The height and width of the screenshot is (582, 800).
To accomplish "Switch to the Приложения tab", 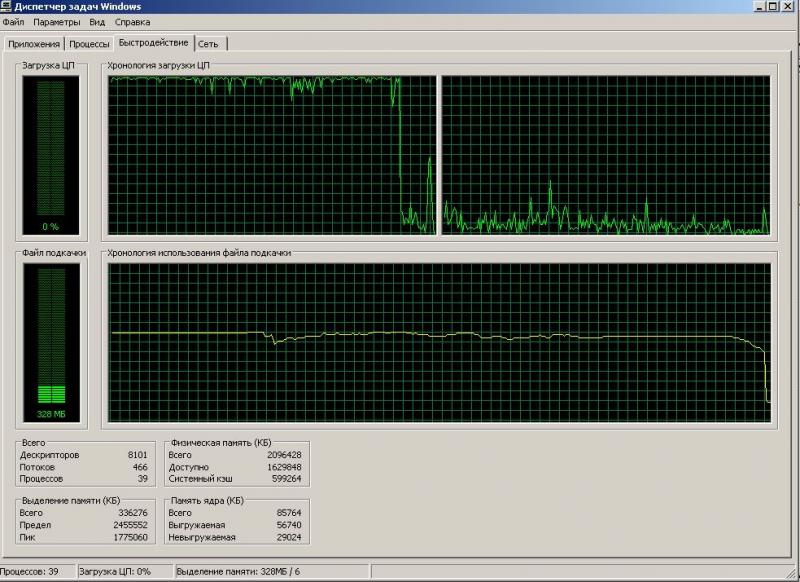I will pyautogui.click(x=34, y=44).
